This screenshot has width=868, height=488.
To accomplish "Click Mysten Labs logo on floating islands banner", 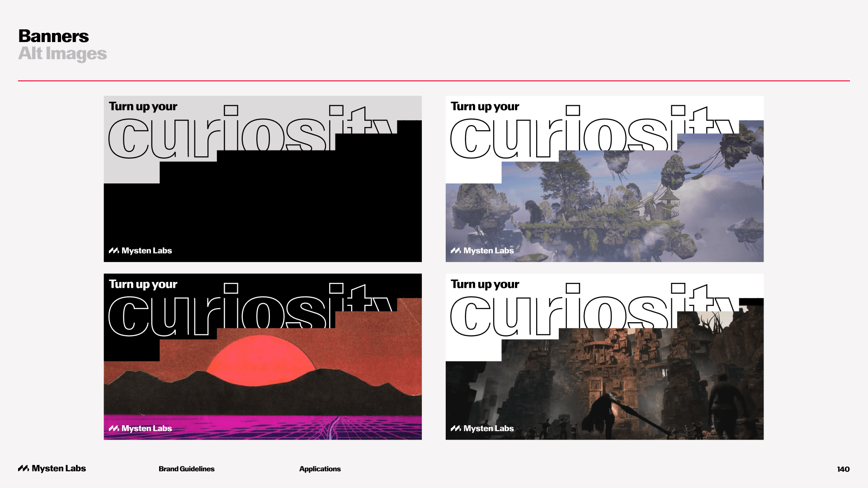I will click(482, 251).
